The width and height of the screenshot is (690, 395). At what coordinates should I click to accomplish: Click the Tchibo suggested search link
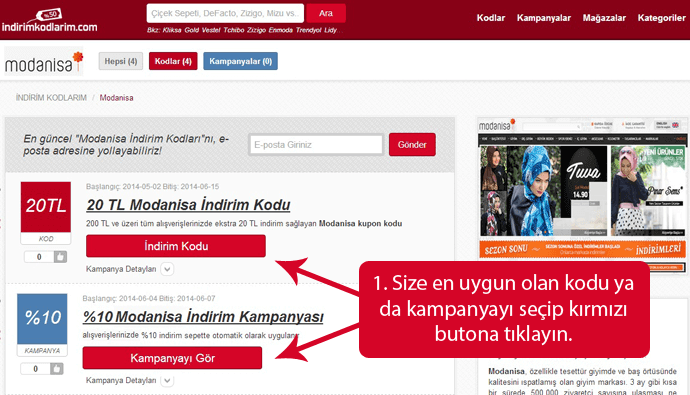(233, 30)
